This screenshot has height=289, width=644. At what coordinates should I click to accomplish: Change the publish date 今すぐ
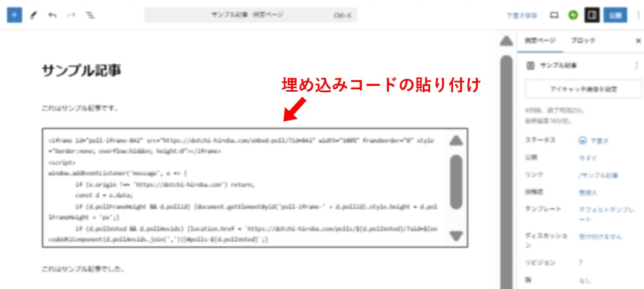coord(587,158)
